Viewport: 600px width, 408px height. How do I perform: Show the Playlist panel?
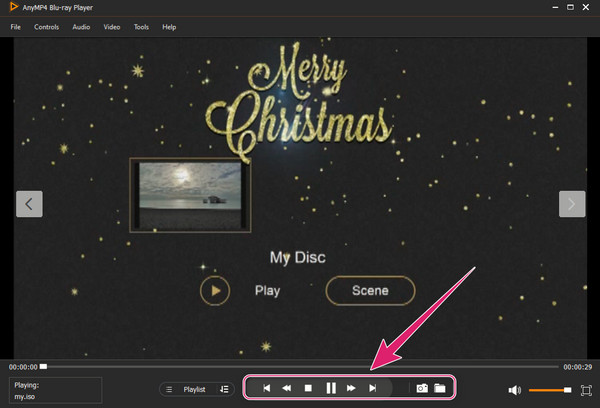pyautogui.click(x=194, y=389)
